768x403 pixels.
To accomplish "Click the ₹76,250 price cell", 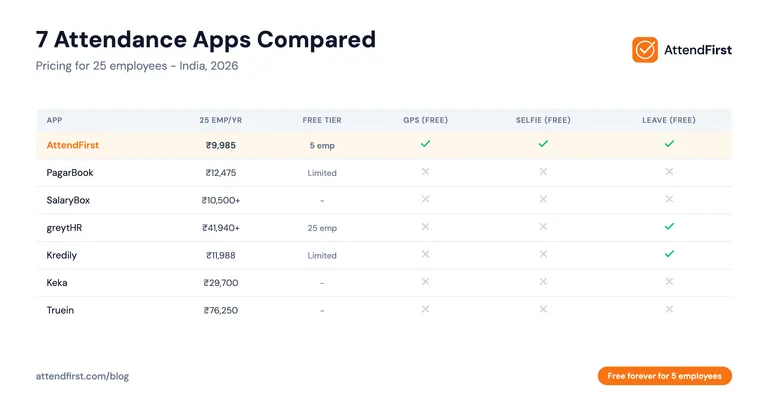I will tap(220, 310).
